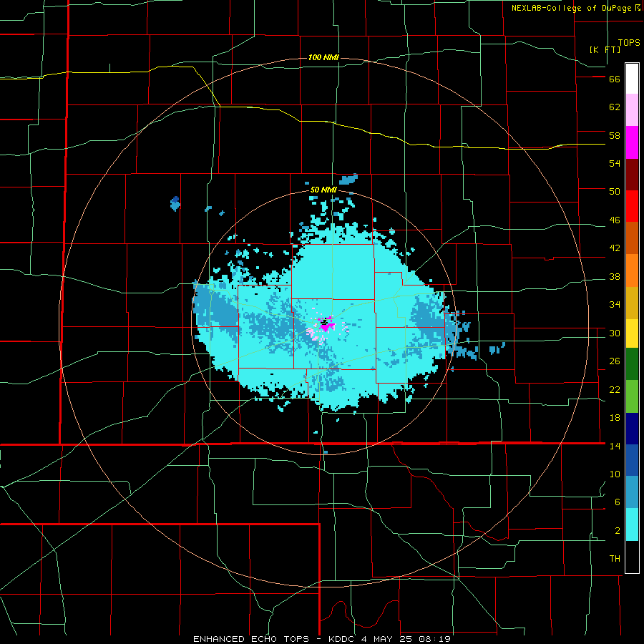Choose the dark orange legend swatch
Screen dimensions: 644x644
click(632, 238)
